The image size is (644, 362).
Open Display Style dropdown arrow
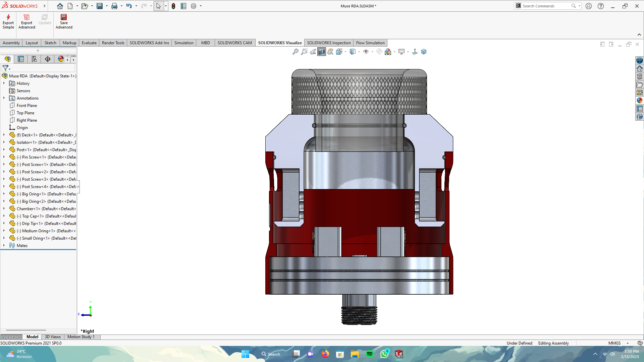pyautogui.click(x=359, y=52)
